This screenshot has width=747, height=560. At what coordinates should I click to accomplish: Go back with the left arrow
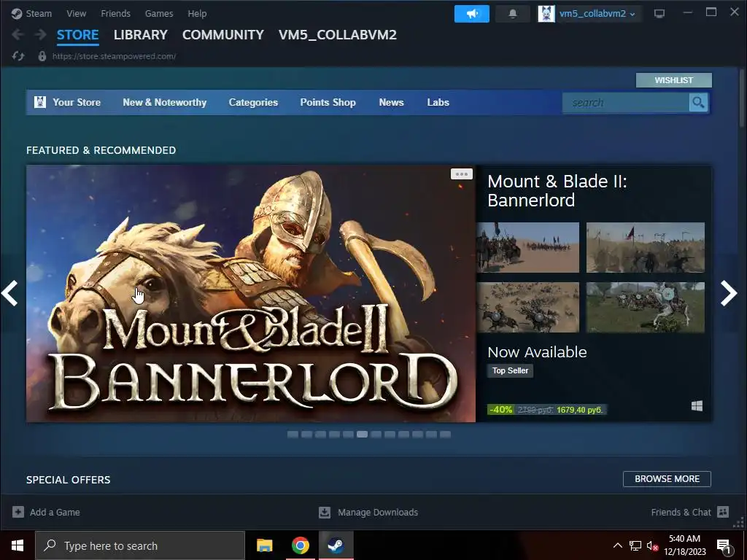click(x=18, y=34)
